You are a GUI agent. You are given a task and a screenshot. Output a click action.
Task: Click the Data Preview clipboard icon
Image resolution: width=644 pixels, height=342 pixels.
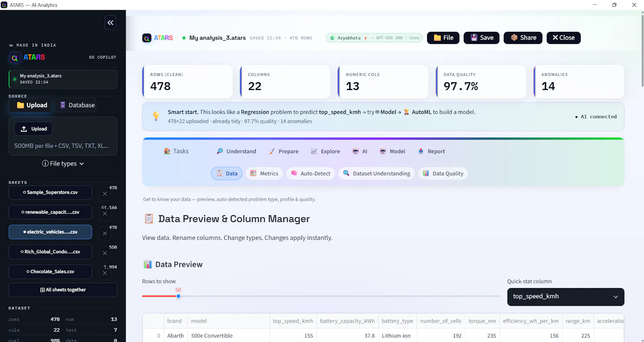click(x=149, y=218)
